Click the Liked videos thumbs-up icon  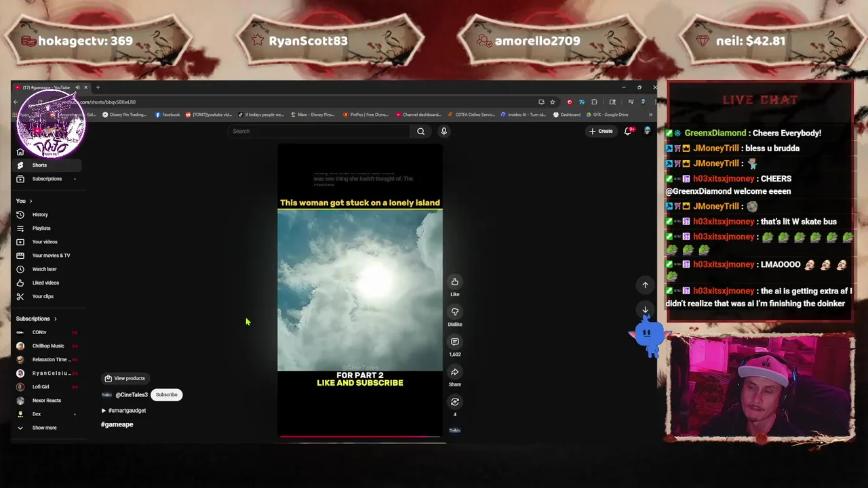click(x=20, y=283)
